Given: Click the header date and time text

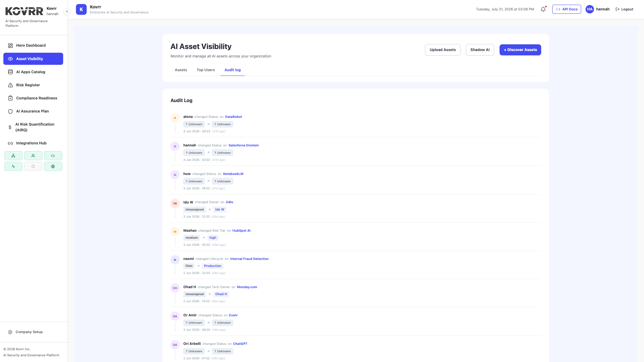Looking at the screenshot, I should [505, 9].
